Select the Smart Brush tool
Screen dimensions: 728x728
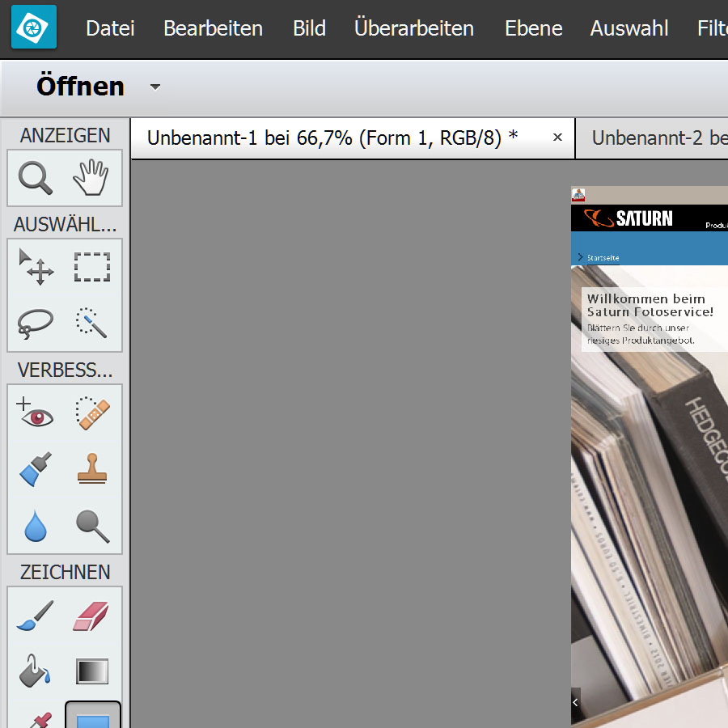pos(36,469)
